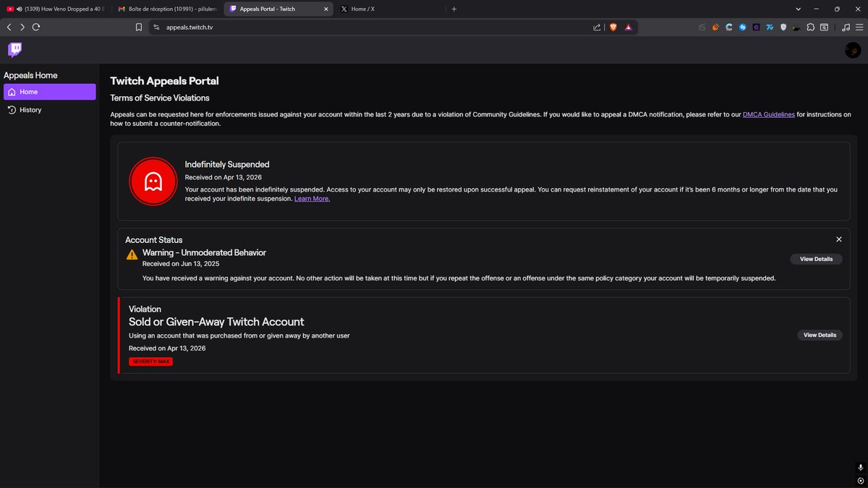868x488 pixels.
Task: Click the SEVERITY: MAX badge
Action: pos(150,361)
